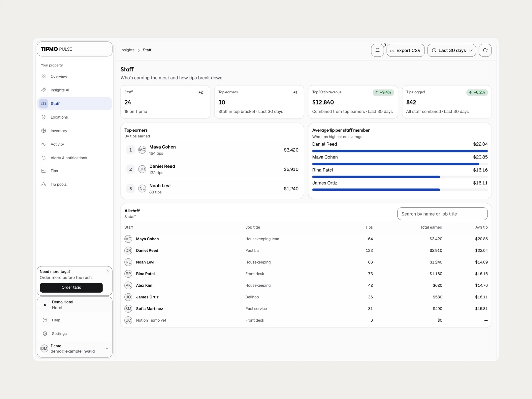Click the TIPMO PULSE logo

click(57, 49)
